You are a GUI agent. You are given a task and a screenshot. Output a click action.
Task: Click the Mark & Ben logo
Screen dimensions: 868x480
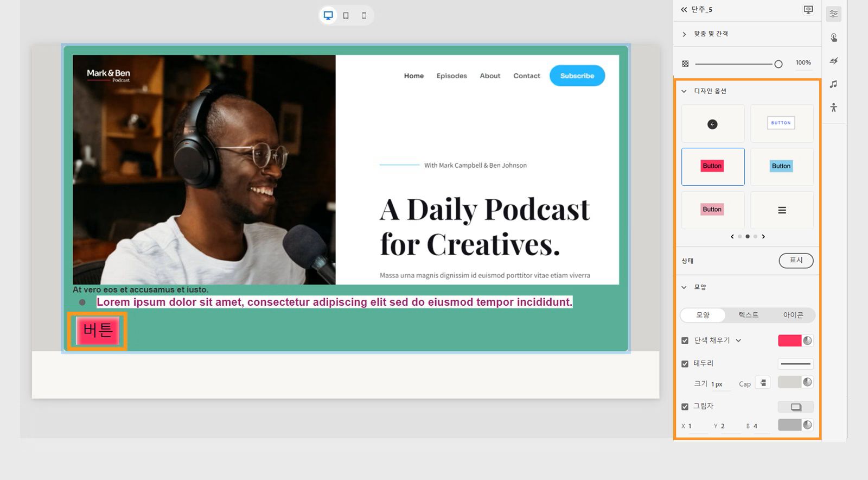(108, 75)
